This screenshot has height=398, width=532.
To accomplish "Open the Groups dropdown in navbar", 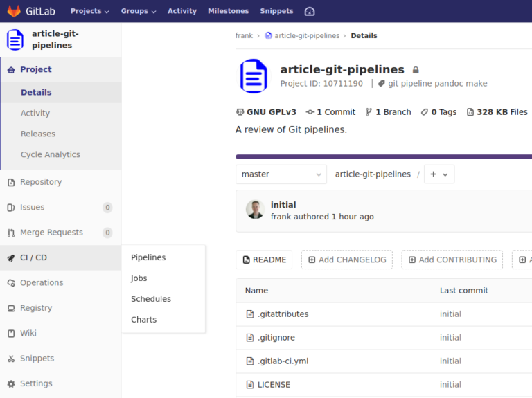I will (139, 11).
